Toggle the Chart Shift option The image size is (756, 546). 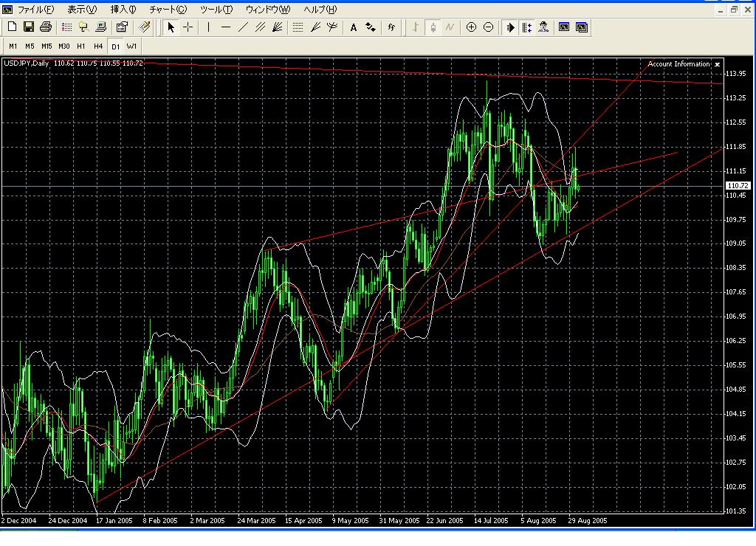[526, 27]
